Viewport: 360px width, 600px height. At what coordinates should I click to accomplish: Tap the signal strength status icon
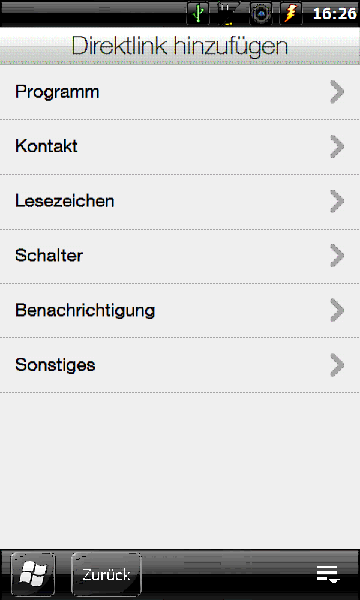click(228, 13)
